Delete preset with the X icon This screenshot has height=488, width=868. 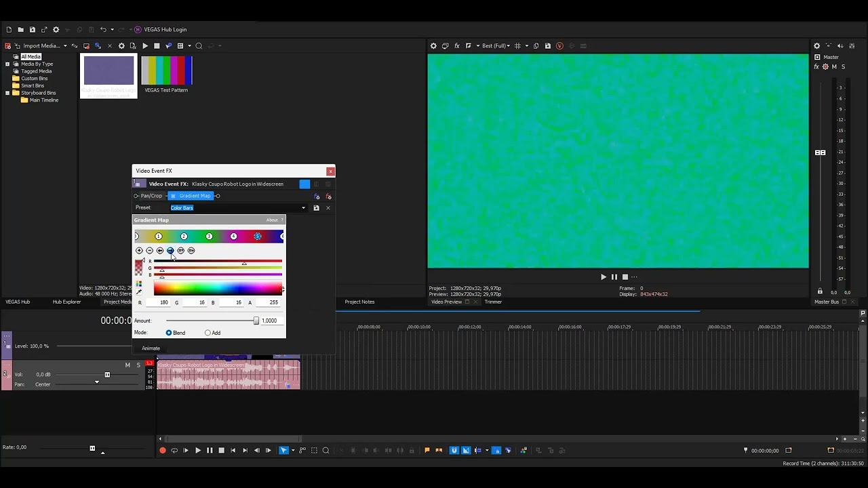point(328,208)
